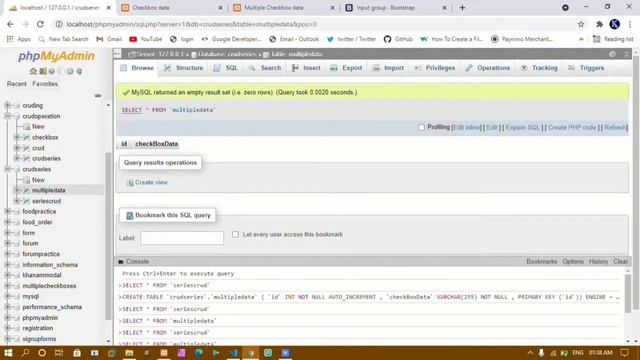
Task: Open the Privileges tab
Action: 434,68
